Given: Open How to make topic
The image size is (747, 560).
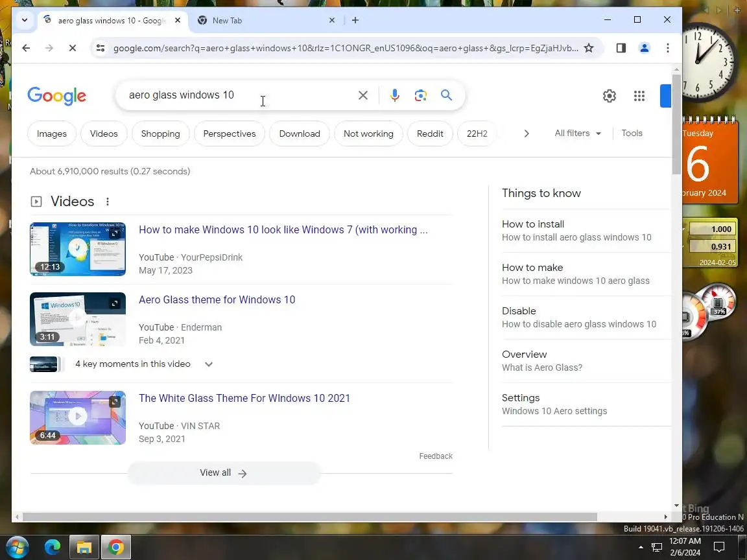Looking at the screenshot, I should 586,274.
